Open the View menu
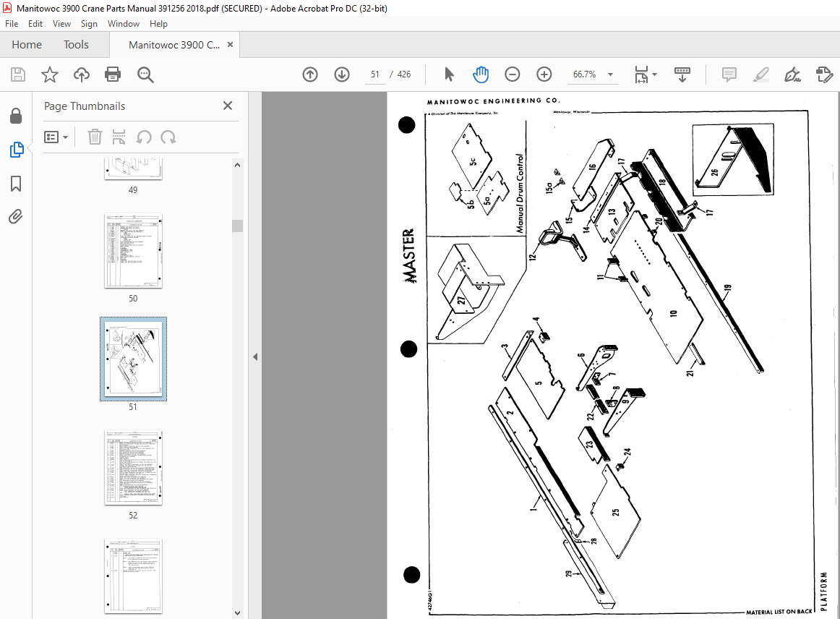Screen dimensions: 840x619 (61, 24)
